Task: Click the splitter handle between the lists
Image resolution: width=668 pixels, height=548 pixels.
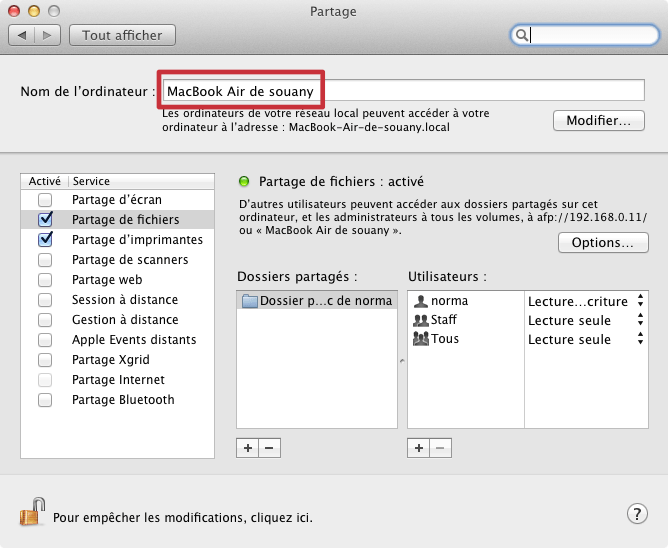Action: tap(402, 361)
